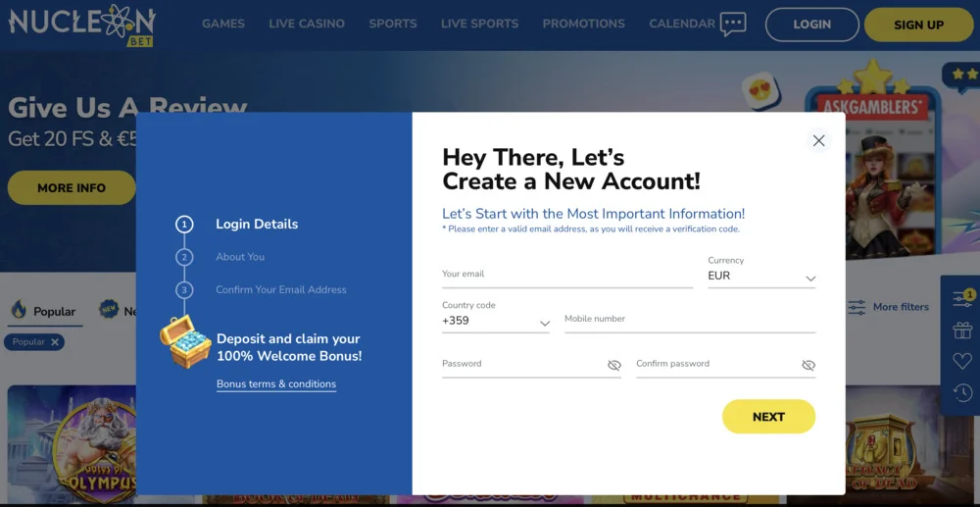Screen dimensions: 980x507
Task: Open the Gates of Olympus game thumbnail
Action: (72, 444)
